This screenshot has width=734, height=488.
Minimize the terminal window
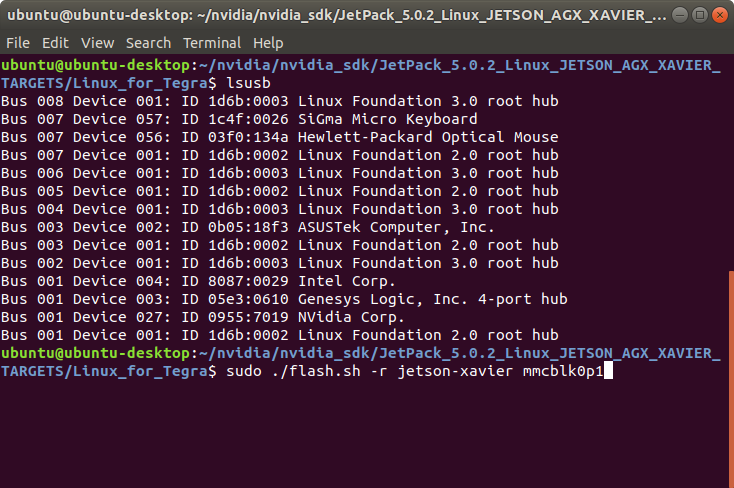(x=680, y=15)
